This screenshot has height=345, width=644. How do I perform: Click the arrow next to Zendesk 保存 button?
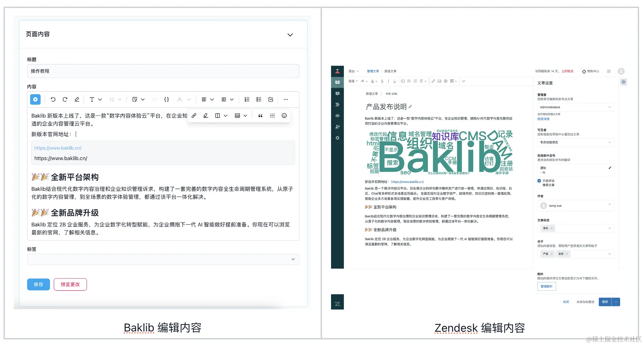tap(616, 302)
